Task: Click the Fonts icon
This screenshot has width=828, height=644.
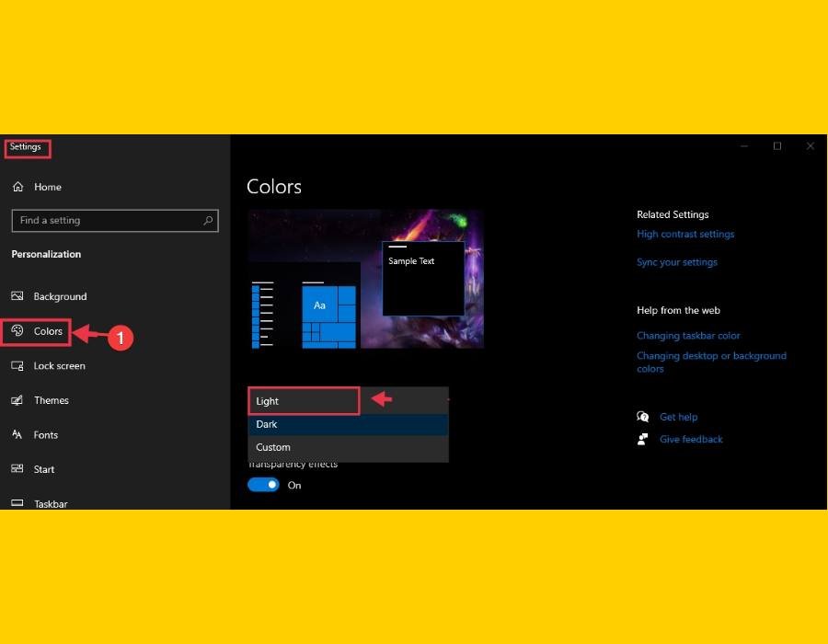Action: [17, 434]
